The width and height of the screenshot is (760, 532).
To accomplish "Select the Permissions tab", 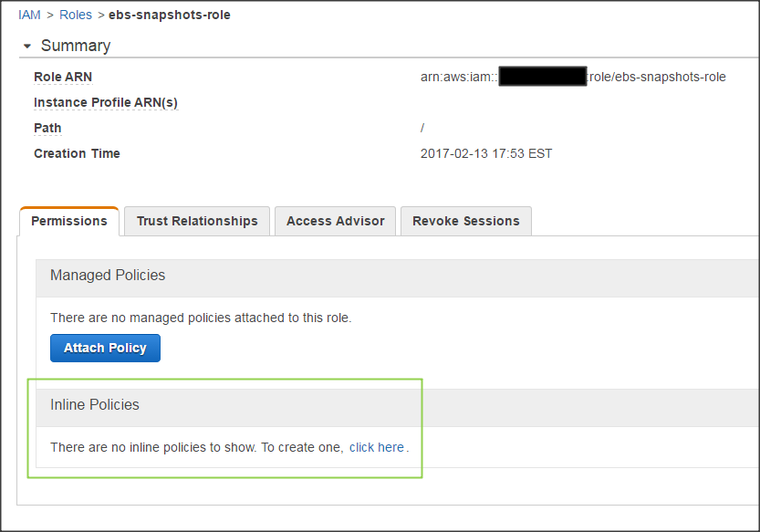I will click(x=69, y=221).
